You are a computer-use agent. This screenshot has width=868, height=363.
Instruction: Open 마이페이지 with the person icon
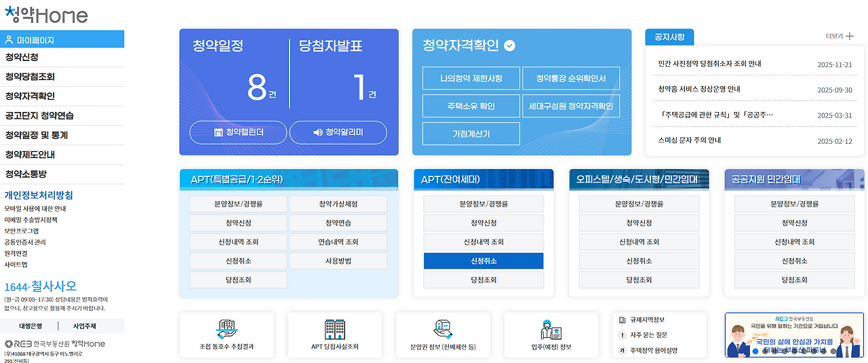pyautogui.click(x=62, y=39)
